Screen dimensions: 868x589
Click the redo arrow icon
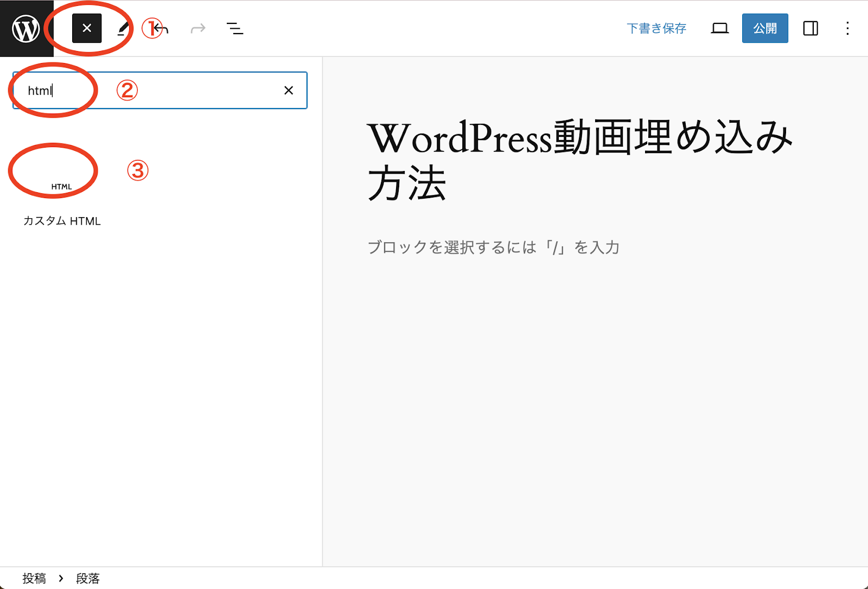point(197,28)
